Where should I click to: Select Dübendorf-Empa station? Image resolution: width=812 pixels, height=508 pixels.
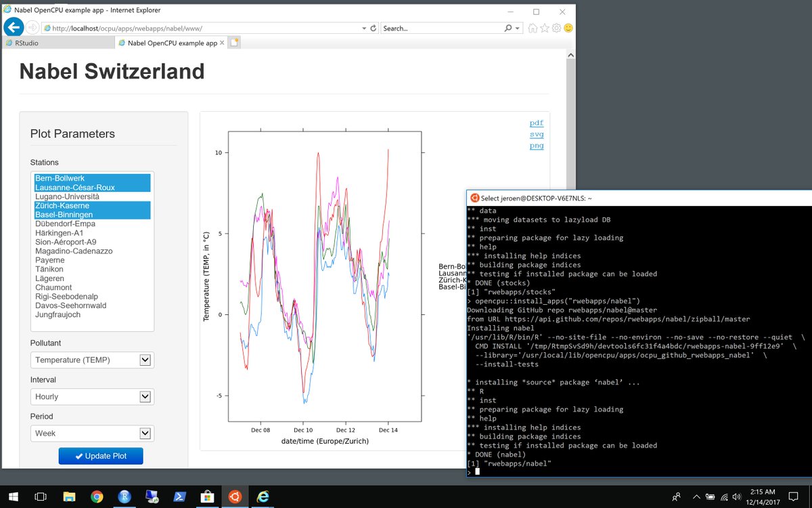[92, 224]
